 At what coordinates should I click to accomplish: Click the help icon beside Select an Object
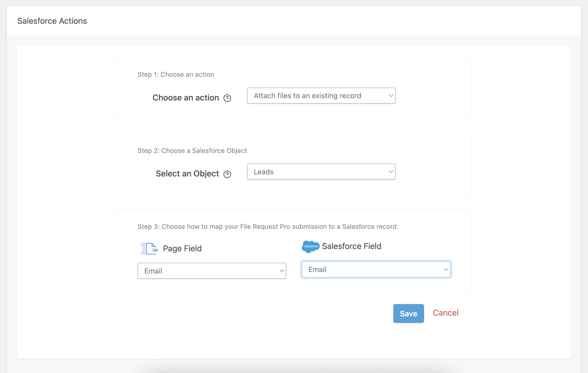[227, 174]
